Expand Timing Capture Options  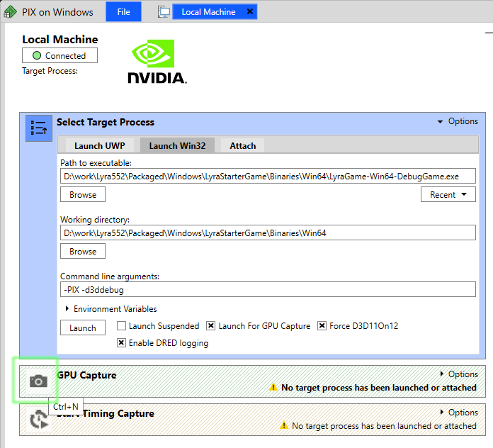(x=459, y=412)
